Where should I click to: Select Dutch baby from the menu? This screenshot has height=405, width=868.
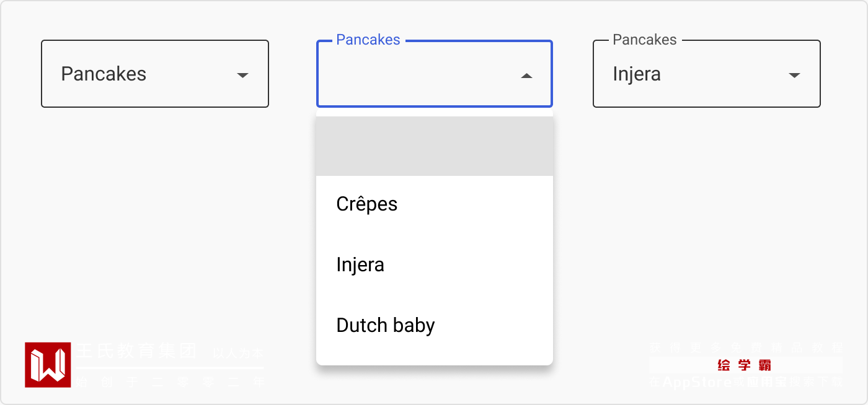(x=386, y=326)
